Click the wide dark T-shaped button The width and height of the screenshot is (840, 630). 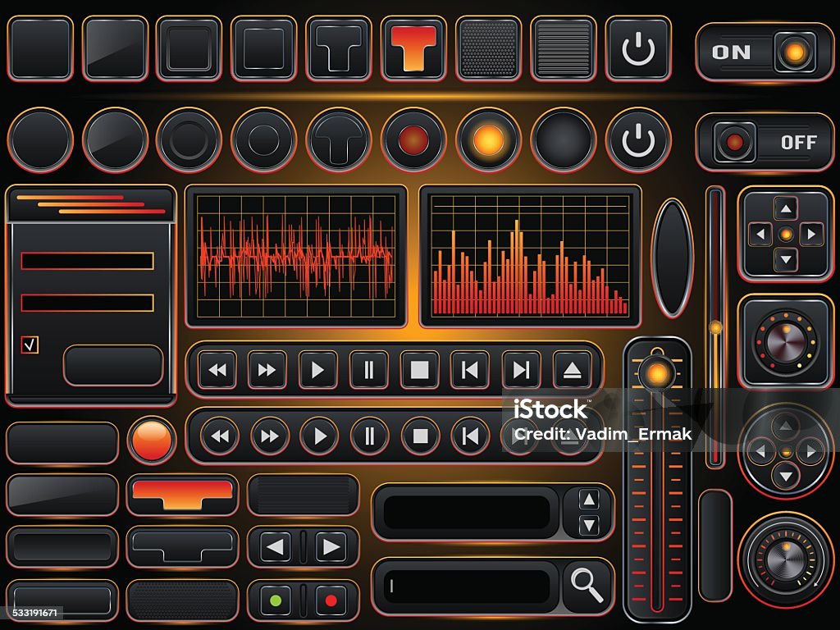click(183, 547)
